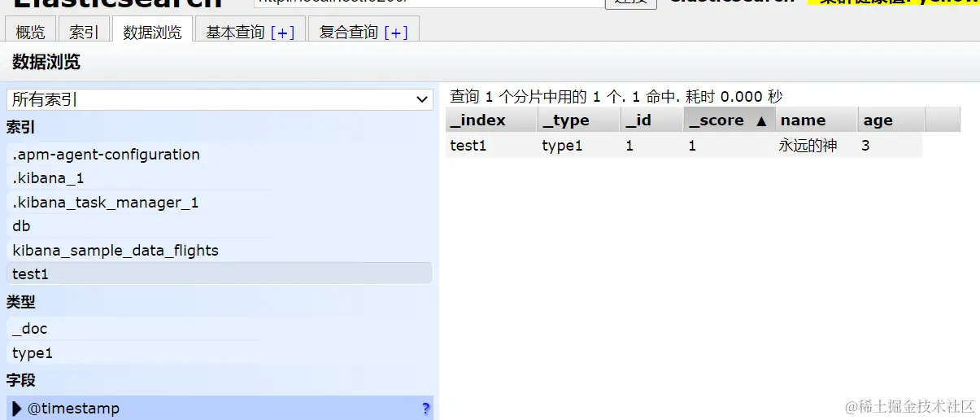This screenshot has height=420, width=980.
Task: Click the 索引 section label in sidebar
Action: 20,128
